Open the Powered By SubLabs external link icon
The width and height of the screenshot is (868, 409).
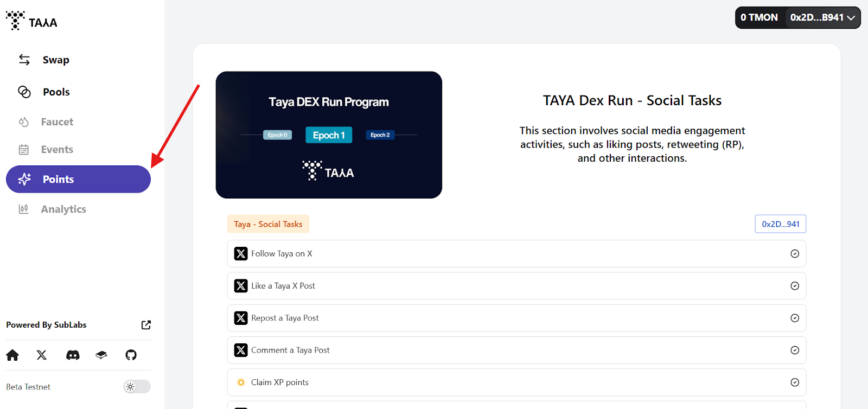pos(146,325)
